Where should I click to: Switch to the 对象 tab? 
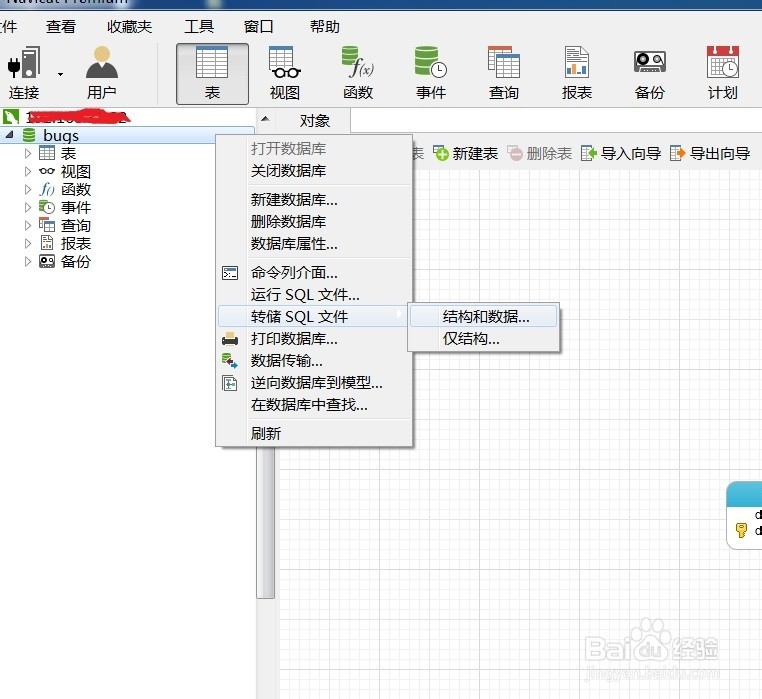coord(314,121)
